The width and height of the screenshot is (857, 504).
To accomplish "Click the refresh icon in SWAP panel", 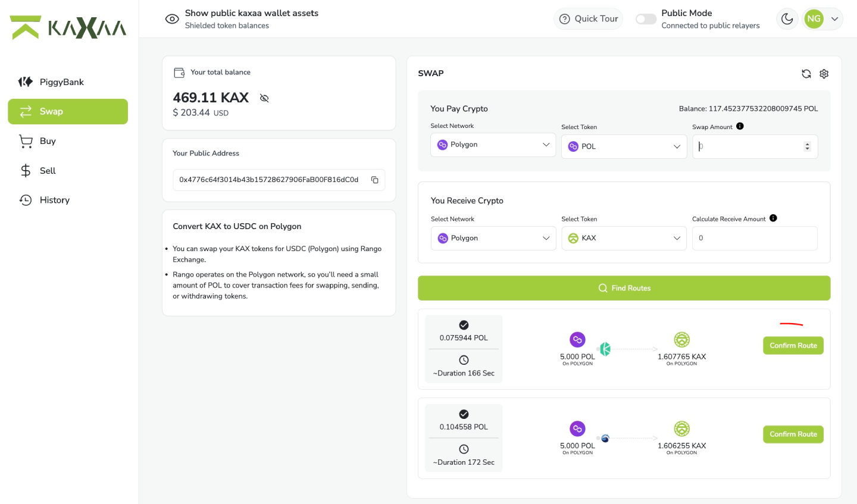I will (806, 74).
